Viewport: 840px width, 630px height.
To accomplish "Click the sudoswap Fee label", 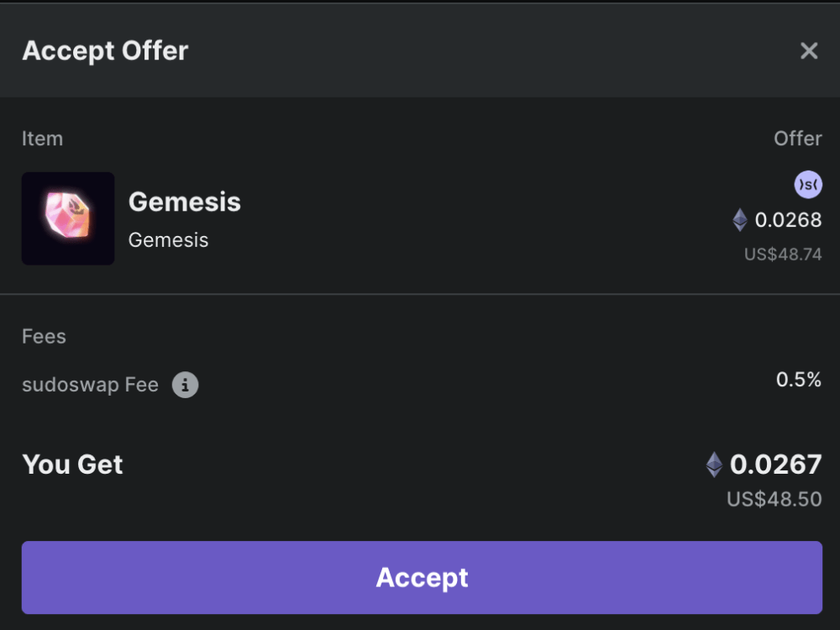I will [x=90, y=386].
